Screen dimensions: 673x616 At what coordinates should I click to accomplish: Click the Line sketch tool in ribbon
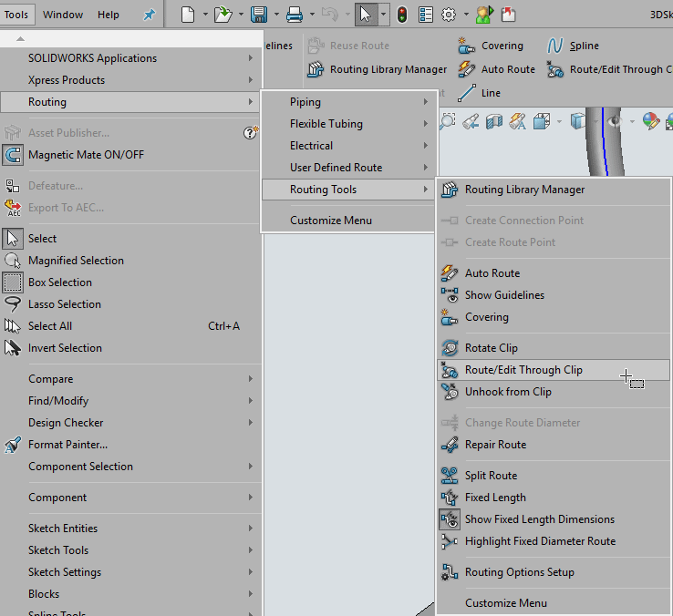pos(479,93)
